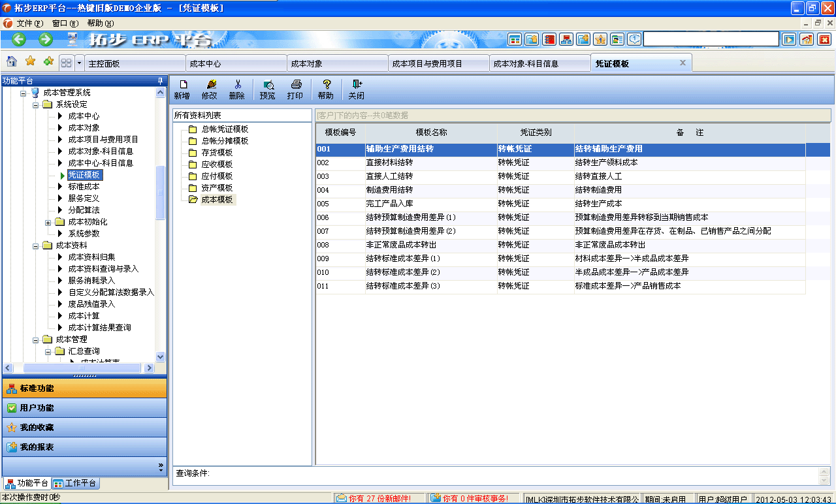The image size is (836, 504).
Task: Close the module with the 关闭 icon
Action: [356, 88]
